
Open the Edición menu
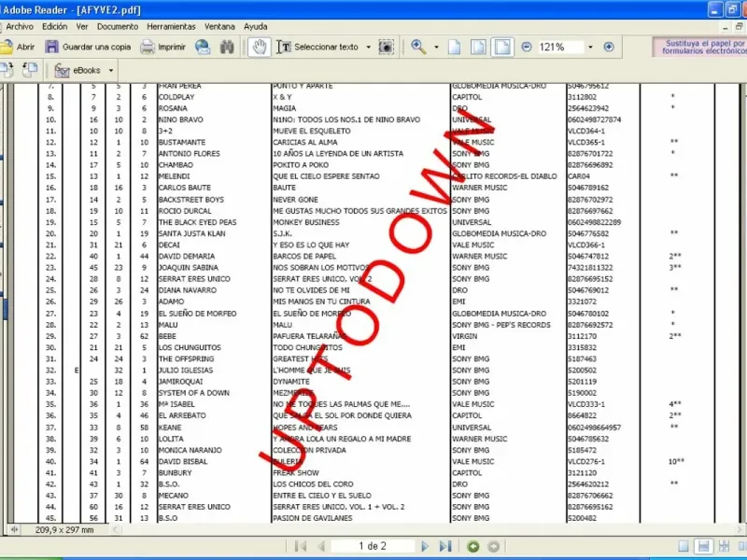coord(55,27)
